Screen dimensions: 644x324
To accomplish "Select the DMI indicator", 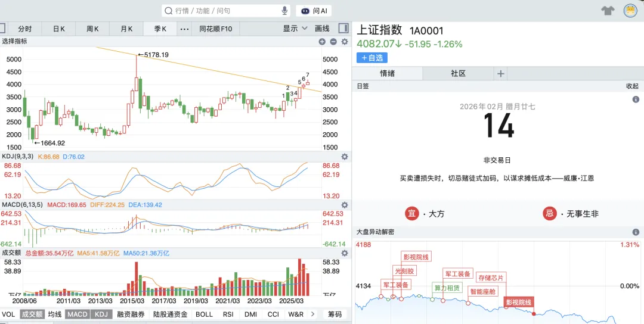I will (250, 314).
